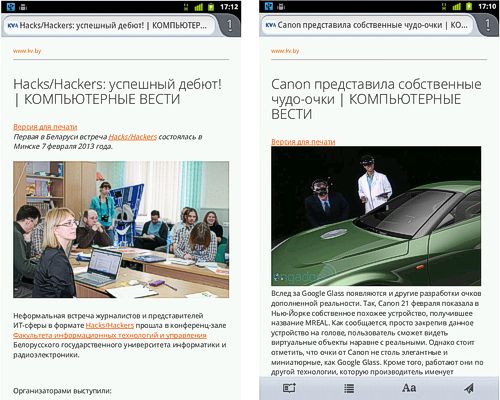Tap the meeting room photo in Hacks/Hackers article
The height and width of the screenshot is (400, 500).
coord(121,229)
